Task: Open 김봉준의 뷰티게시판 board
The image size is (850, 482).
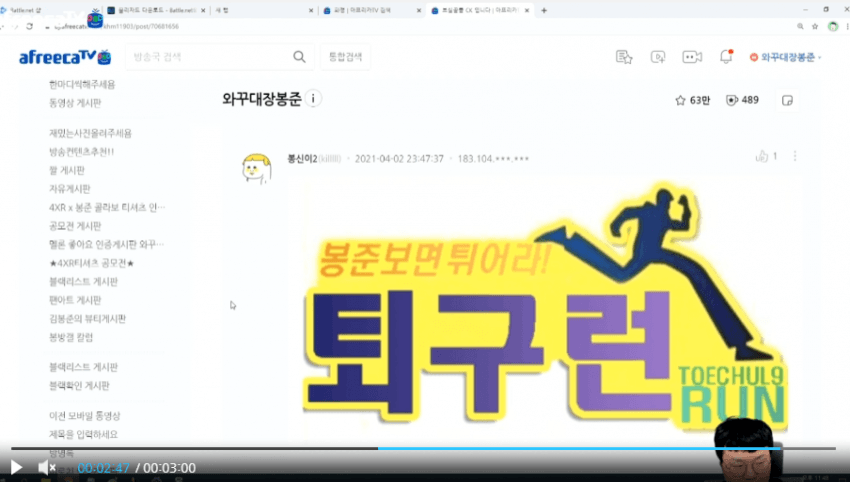Action: [x=87, y=319]
